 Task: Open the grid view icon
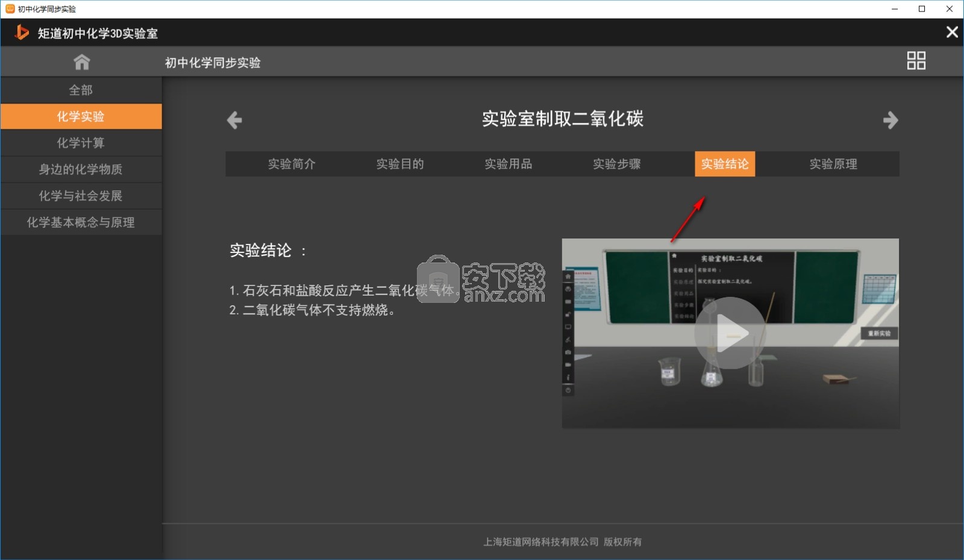[916, 61]
